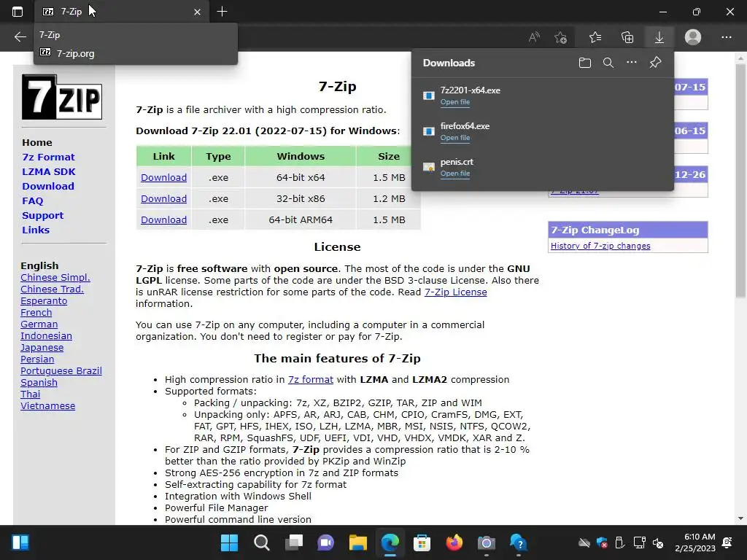Open file link under firefox64.exe
747x560 pixels.
tap(455, 138)
